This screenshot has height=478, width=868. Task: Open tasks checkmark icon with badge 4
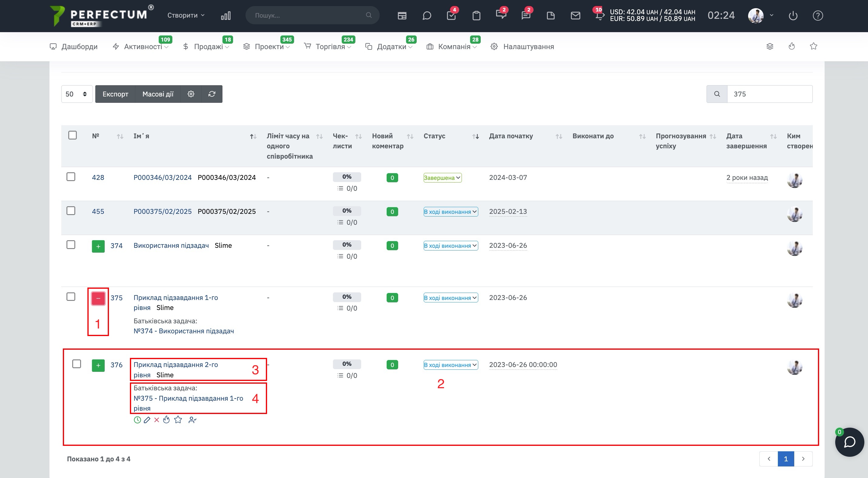click(x=451, y=15)
